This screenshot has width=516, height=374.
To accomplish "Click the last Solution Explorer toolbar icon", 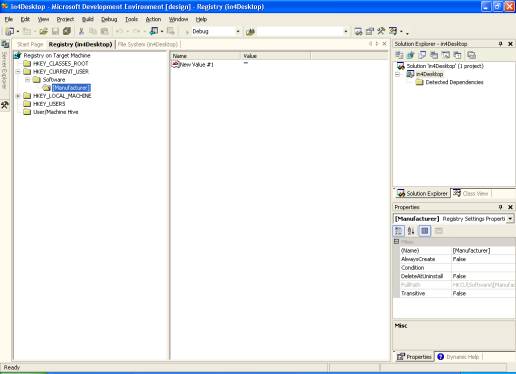I will (471, 55).
